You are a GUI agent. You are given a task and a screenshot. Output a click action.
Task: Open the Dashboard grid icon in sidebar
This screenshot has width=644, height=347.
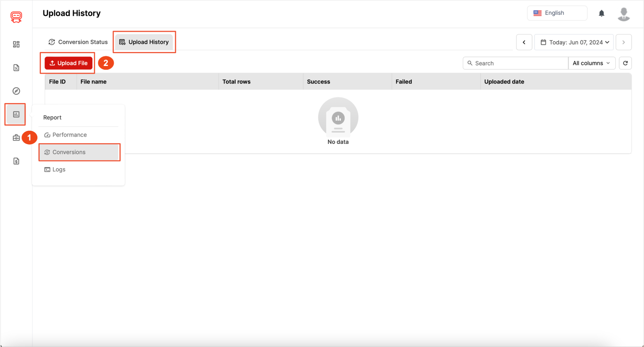16,44
